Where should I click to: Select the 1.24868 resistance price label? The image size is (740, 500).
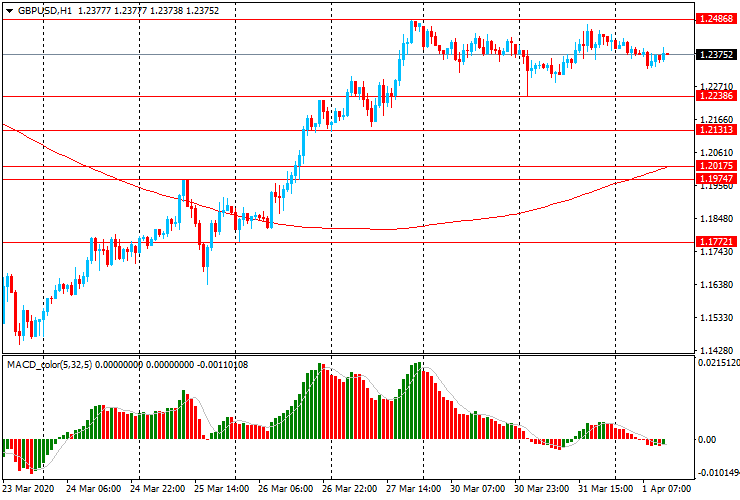pyautogui.click(x=717, y=19)
